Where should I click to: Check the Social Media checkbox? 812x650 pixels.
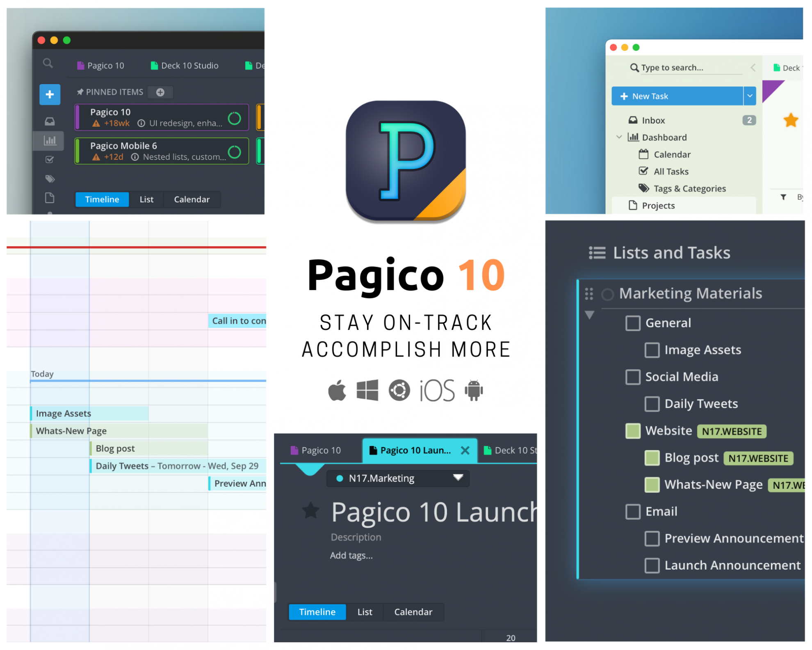[633, 377]
